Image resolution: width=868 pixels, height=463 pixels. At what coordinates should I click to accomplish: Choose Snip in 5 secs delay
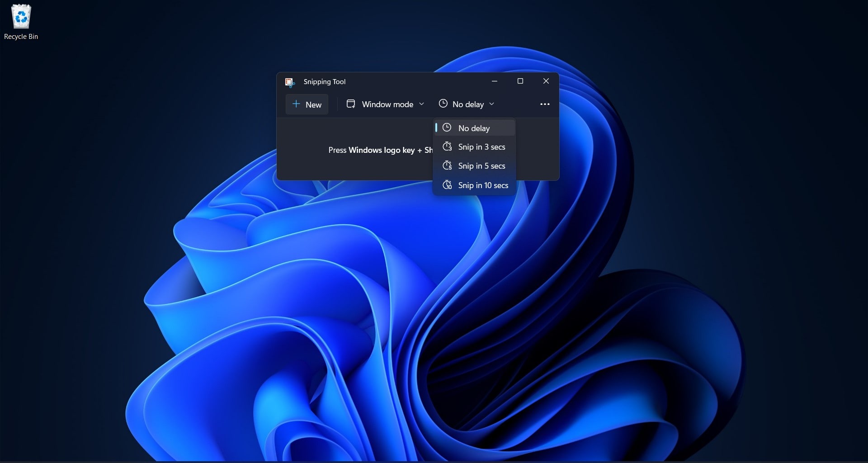(481, 165)
